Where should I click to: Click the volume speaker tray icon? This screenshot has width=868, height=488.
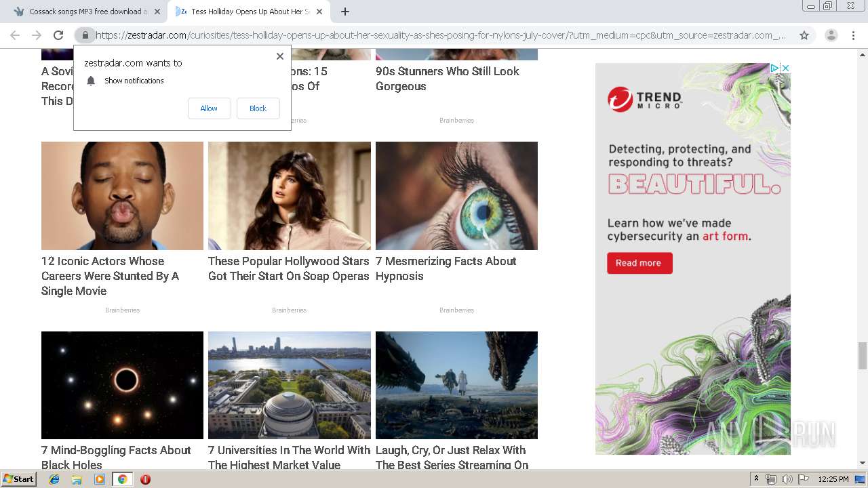787,479
